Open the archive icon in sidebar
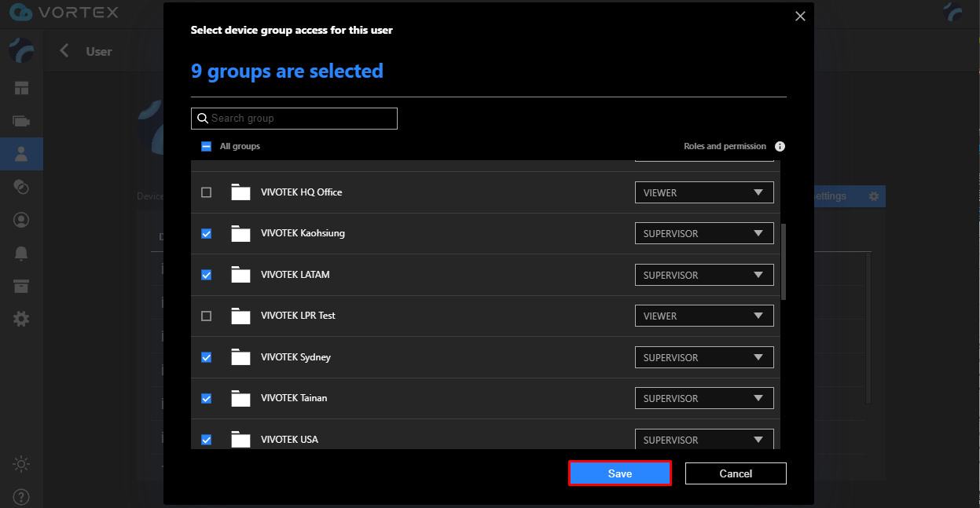This screenshot has height=508, width=980. pyautogui.click(x=21, y=286)
